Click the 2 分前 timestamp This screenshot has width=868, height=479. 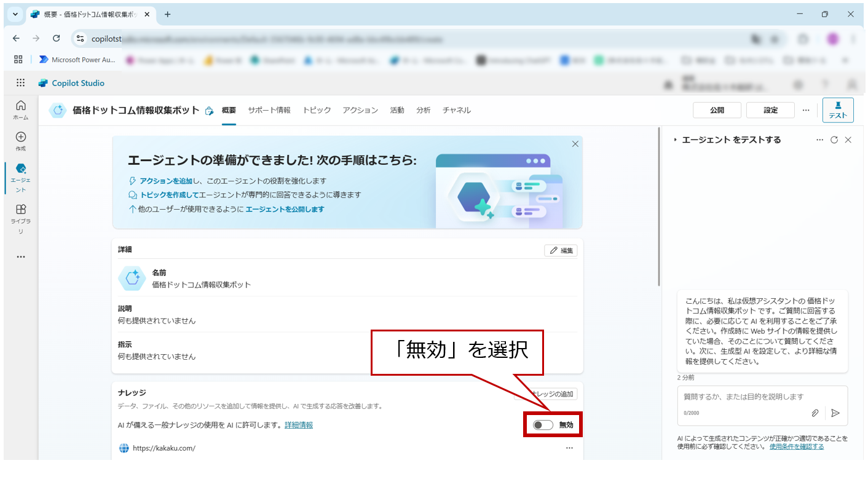coord(686,378)
